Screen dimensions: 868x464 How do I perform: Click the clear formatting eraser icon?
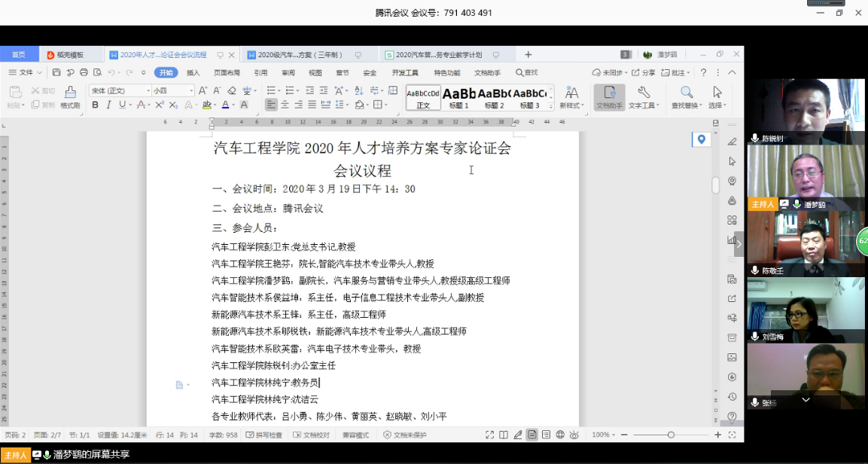click(x=232, y=90)
